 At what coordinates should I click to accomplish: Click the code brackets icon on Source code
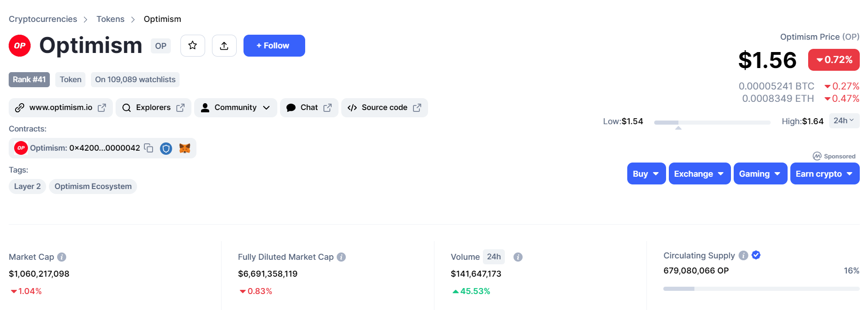point(352,108)
